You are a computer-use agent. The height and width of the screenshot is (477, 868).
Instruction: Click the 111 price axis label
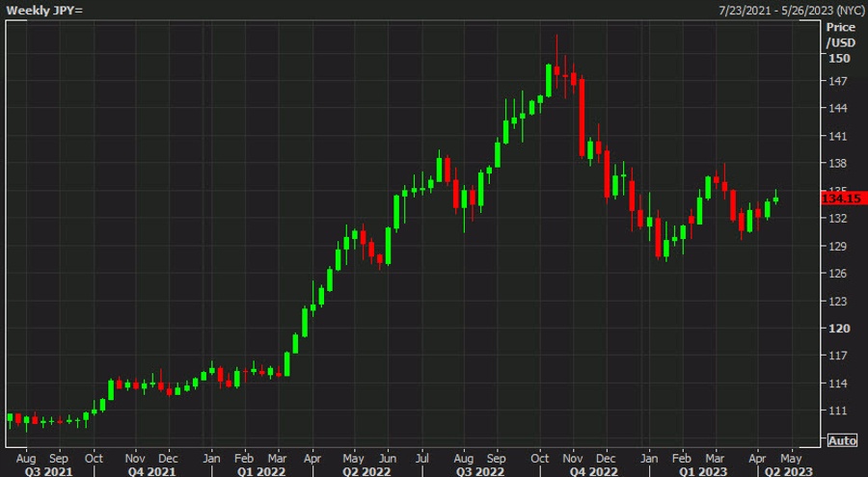click(837, 411)
